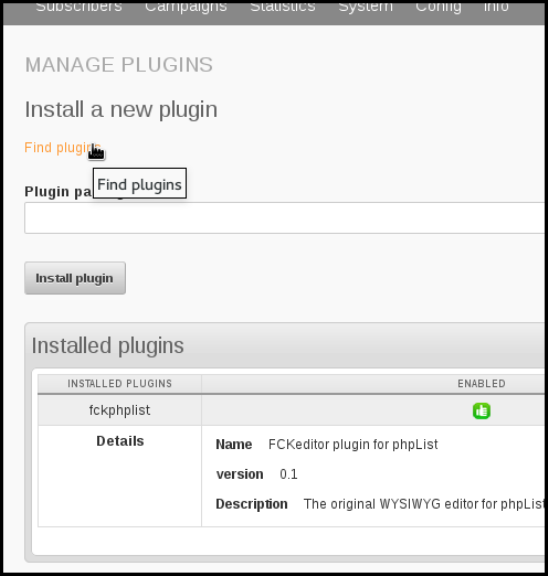Open the Statistics menu
The width and height of the screenshot is (548, 576).
tap(282, 7)
